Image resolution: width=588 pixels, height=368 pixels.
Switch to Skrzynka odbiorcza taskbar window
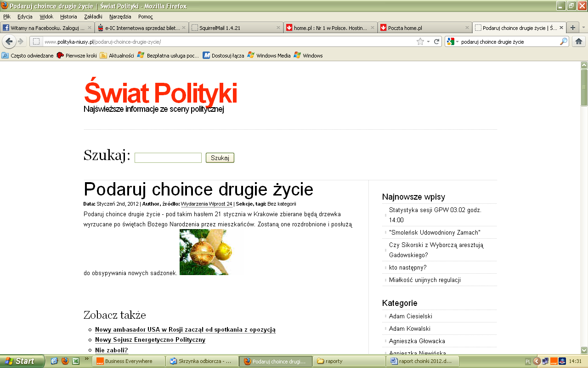pyautogui.click(x=202, y=361)
